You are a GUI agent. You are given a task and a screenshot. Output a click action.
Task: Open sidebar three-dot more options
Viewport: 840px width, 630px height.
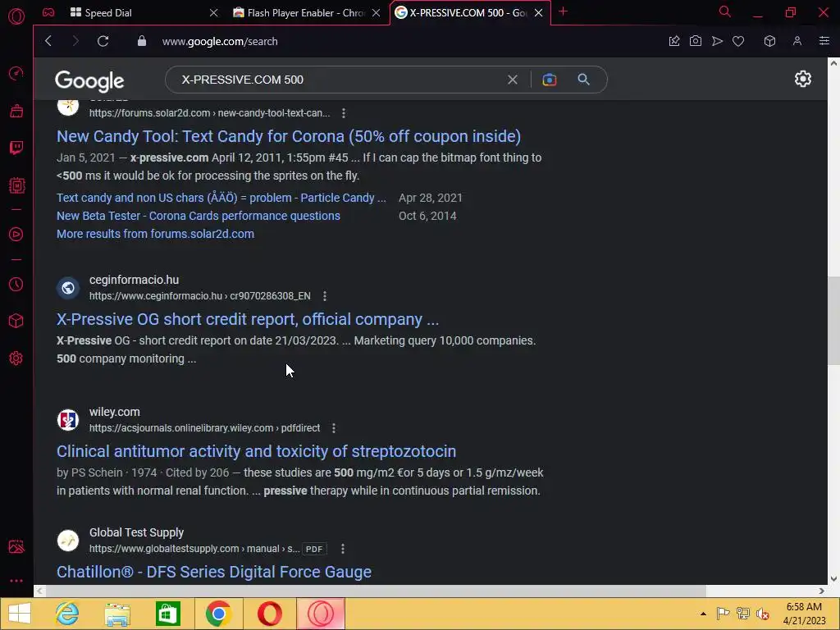coord(16,581)
